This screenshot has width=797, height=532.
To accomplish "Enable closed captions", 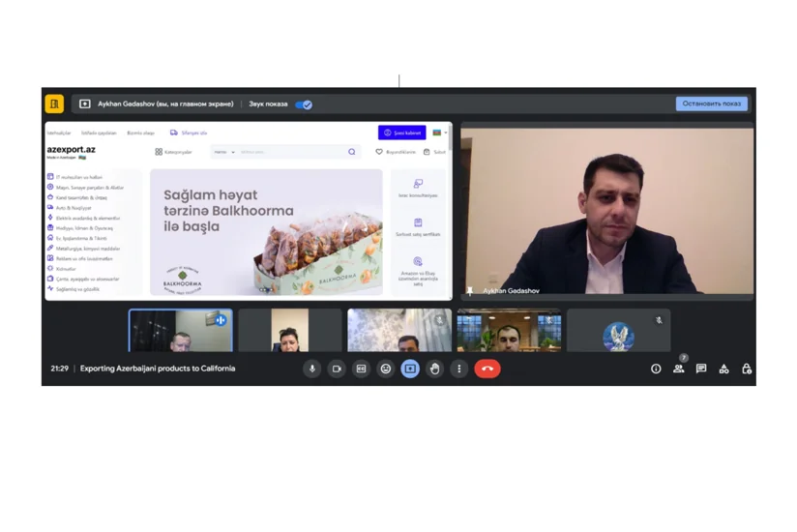I will click(361, 369).
